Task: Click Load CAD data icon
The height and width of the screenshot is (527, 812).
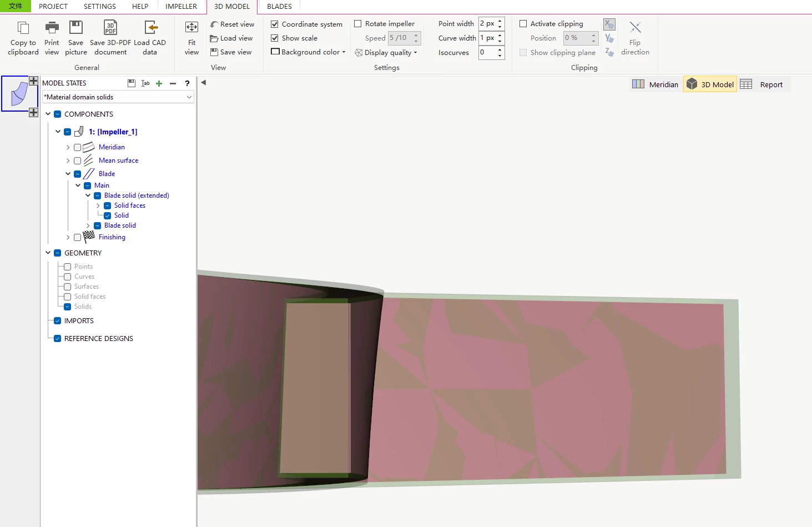Action: pos(151,28)
